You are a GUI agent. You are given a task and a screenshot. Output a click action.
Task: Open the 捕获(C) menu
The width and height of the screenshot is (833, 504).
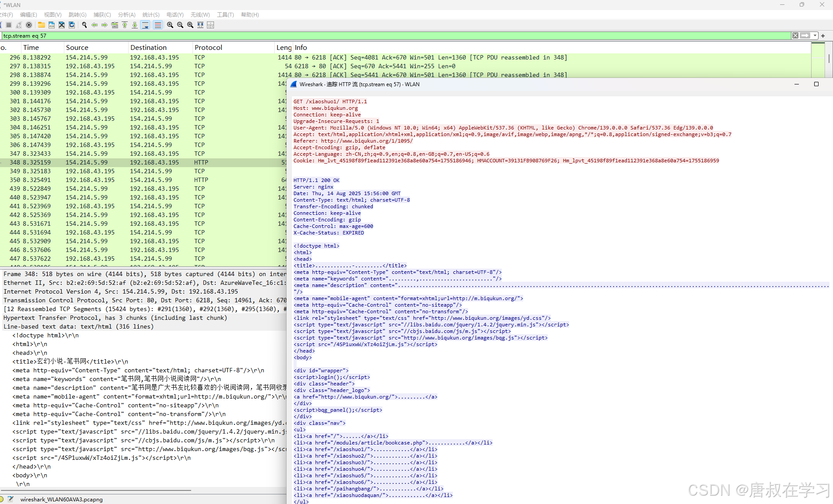pyautogui.click(x=102, y=15)
